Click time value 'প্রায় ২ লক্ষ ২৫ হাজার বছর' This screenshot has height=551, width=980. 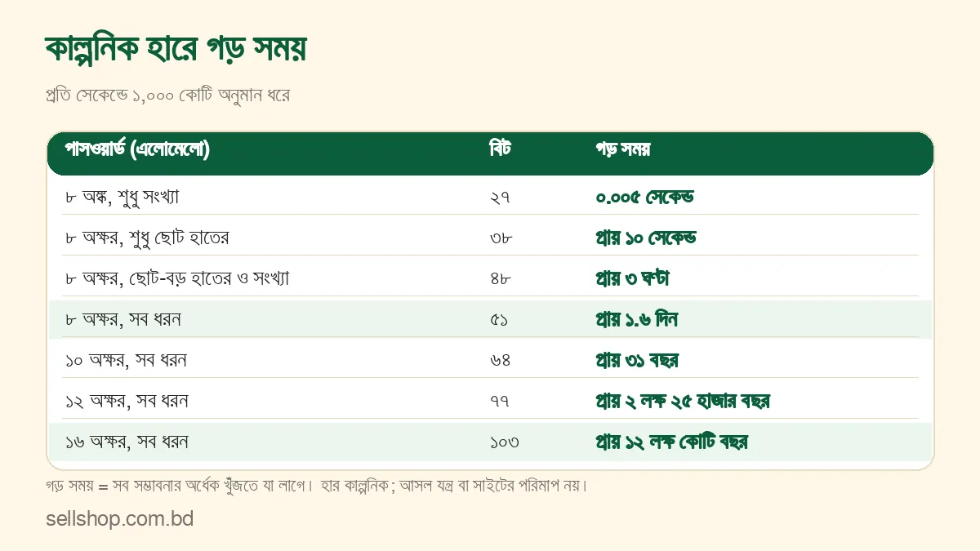684,401
